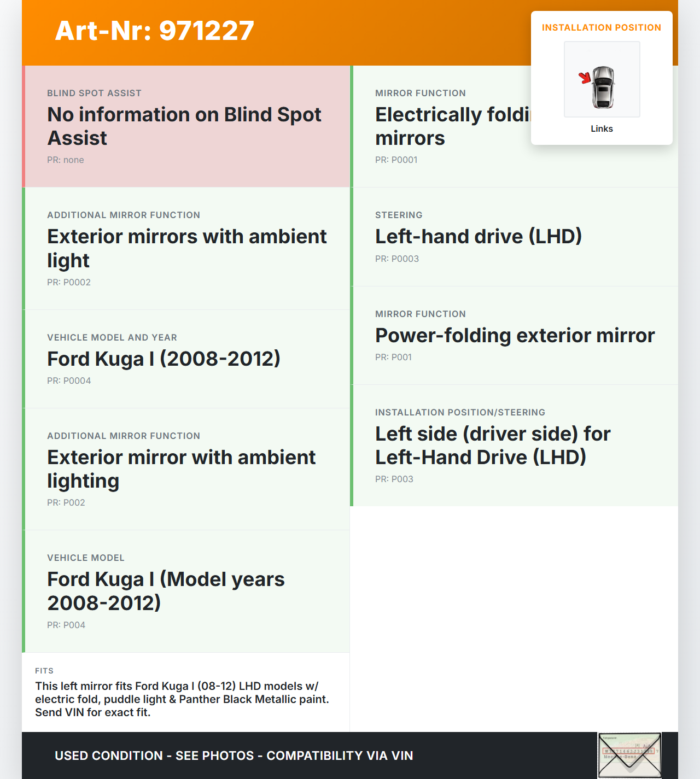Click "Exterior mirrors with ambient light" card
Viewport: 700px width, 779px height.
pos(187,248)
